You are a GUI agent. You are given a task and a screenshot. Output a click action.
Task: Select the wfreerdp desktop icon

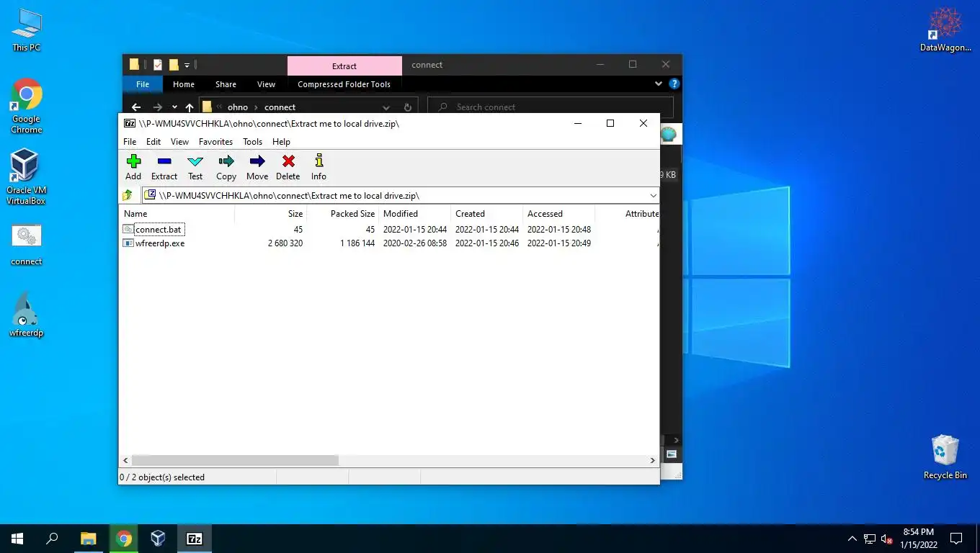[x=27, y=315]
